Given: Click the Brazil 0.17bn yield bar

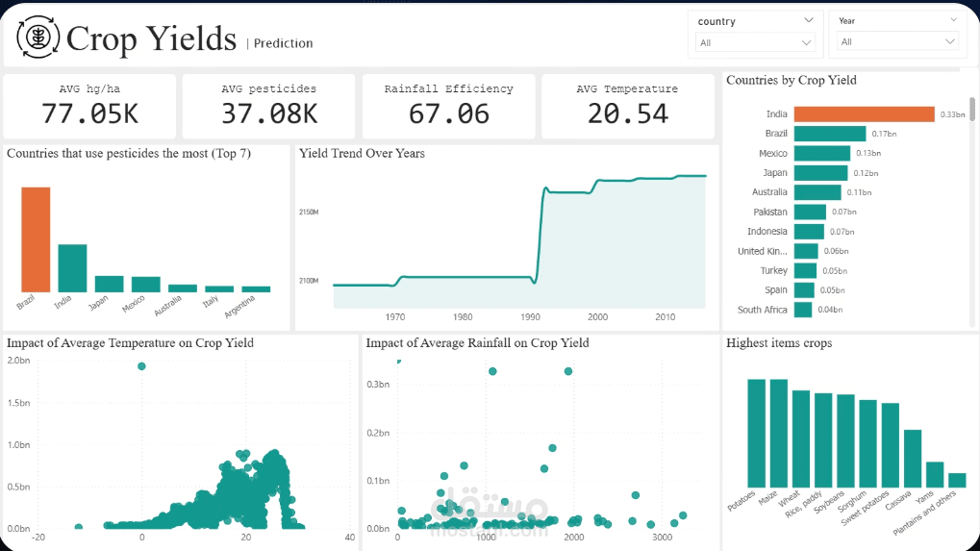Looking at the screenshot, I should coord(830,134).
